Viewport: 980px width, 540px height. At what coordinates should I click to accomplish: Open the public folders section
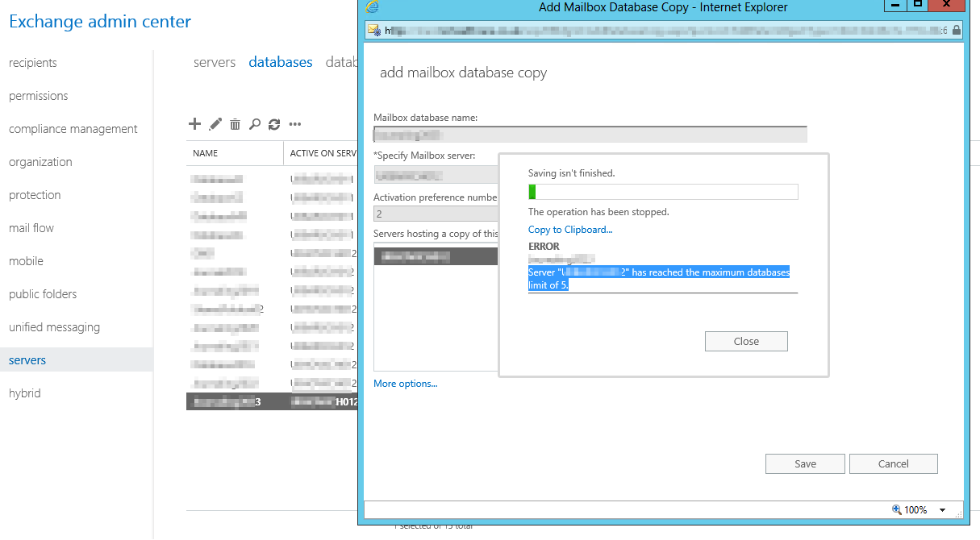(43, 294)
